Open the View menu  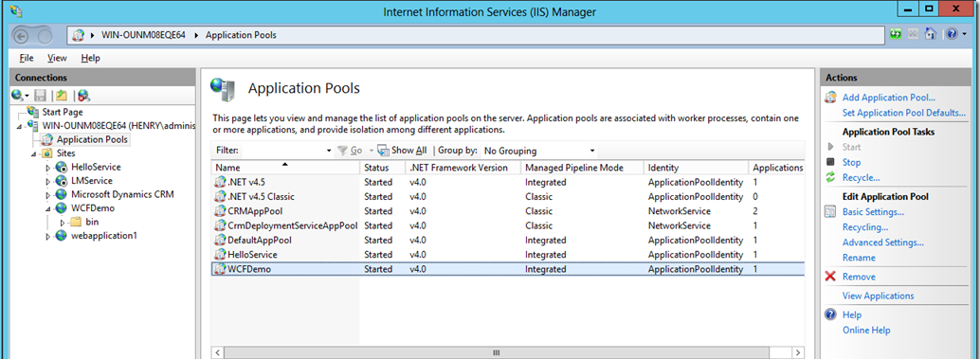point(57,58)
